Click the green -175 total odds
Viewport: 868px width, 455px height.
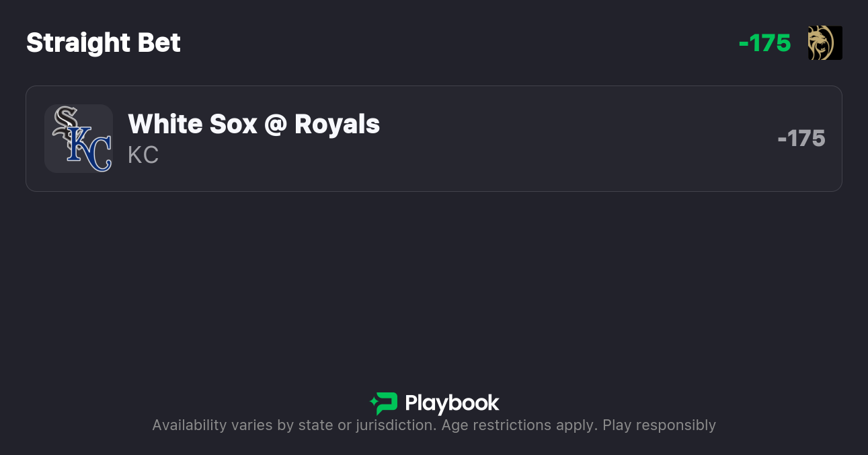pos(764,43)
